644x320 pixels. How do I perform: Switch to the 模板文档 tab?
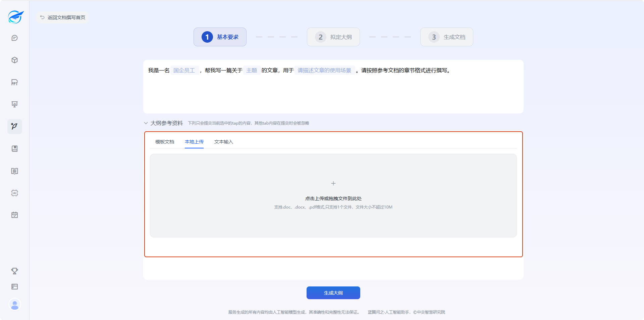coord(165,142)
